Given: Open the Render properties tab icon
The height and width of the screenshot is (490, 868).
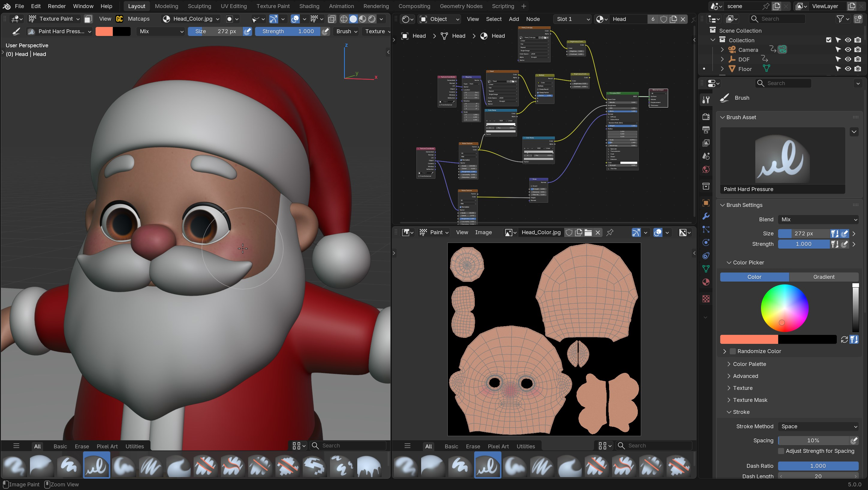Looking at the screenshot, I should pos(706,117).
